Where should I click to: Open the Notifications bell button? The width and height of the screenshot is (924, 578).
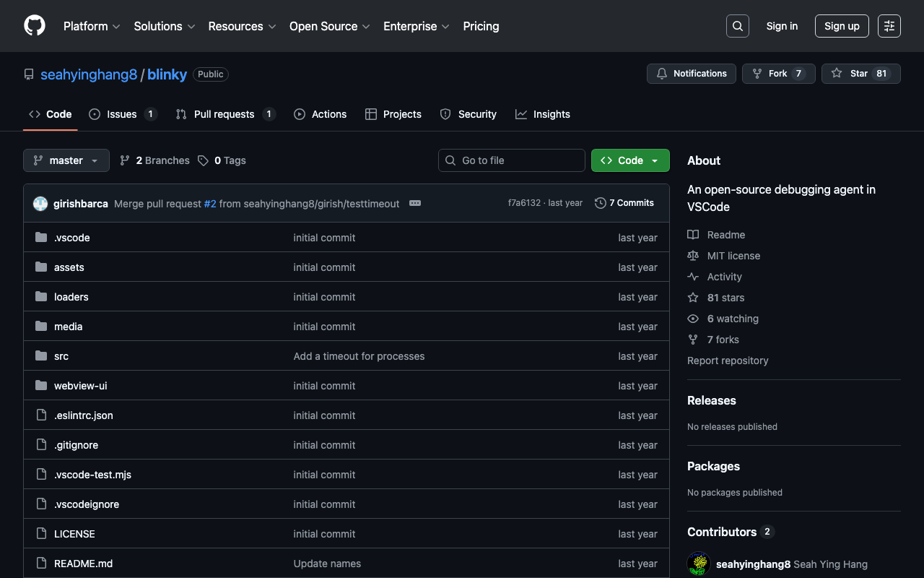coord(692,74)
